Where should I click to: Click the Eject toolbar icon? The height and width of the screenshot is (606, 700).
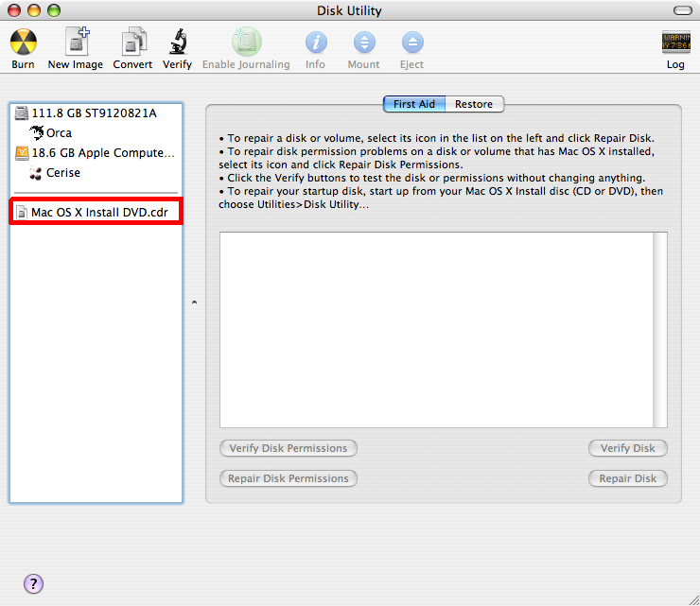pos(412,43)
